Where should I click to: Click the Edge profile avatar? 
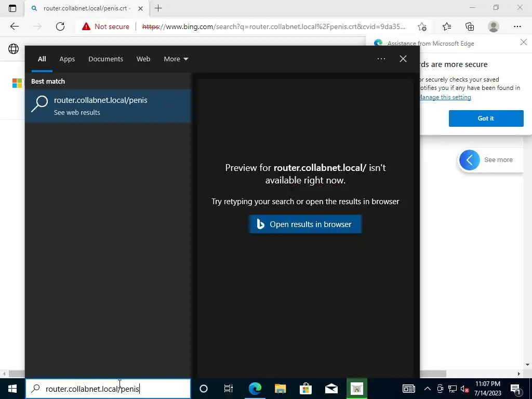click(494, 26)
